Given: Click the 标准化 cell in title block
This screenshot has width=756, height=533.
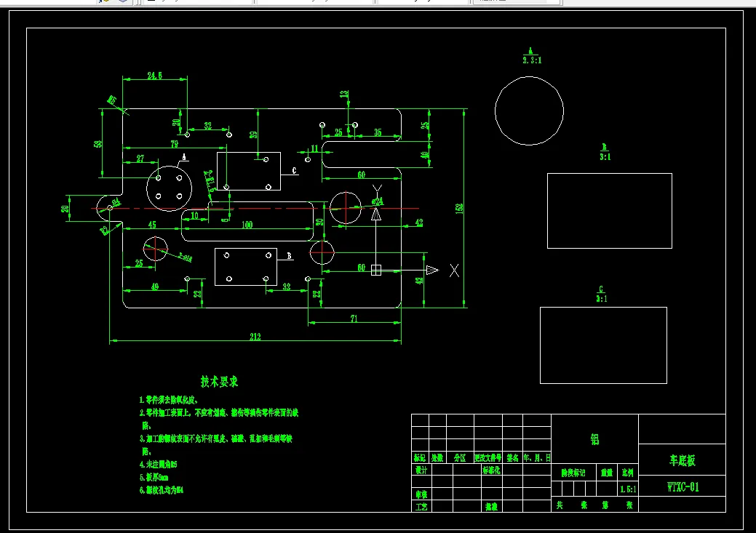Looking at the screenshot, I should tap(491, 470).
